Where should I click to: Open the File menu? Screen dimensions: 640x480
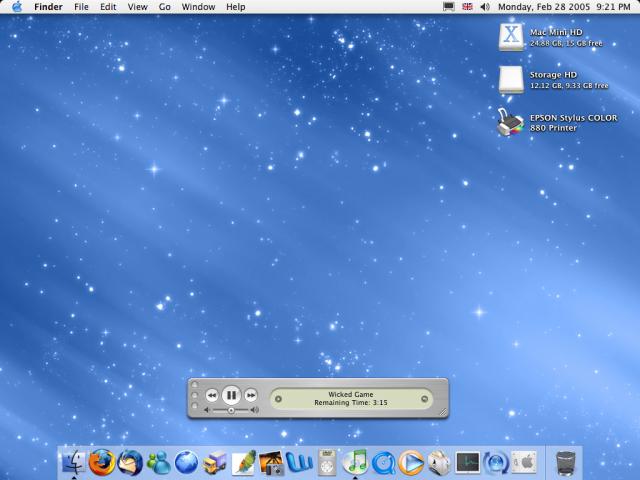click(x=81, y=7)
